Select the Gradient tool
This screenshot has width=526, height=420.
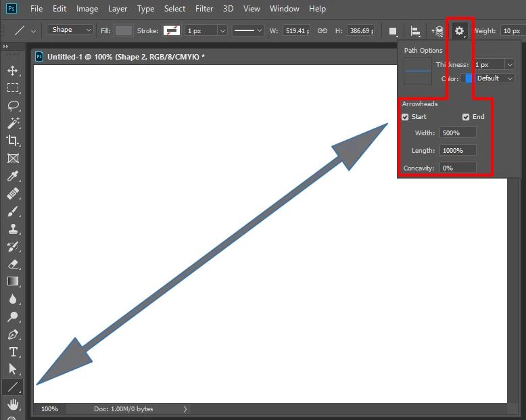13,281
